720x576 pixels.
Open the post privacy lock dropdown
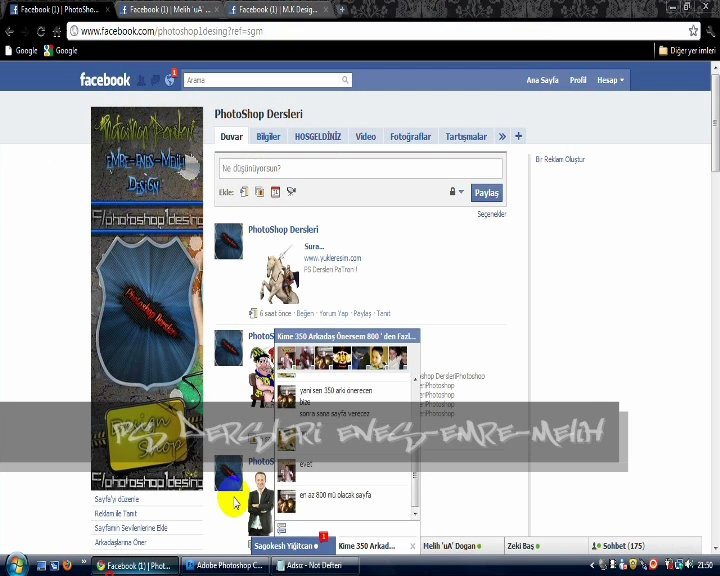pyautogui.click(x=456, y=192)
